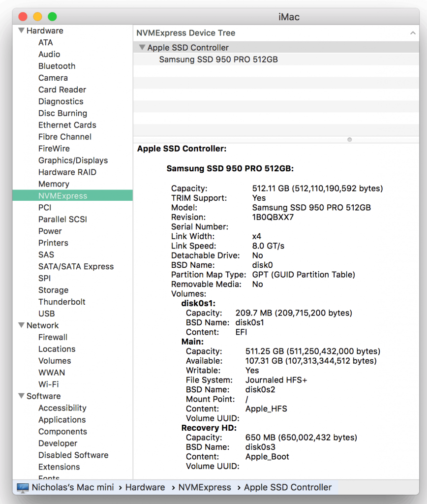This screenshot has height=504, width=427.
Task: Open Power information
Action: (x=50, y=231)
